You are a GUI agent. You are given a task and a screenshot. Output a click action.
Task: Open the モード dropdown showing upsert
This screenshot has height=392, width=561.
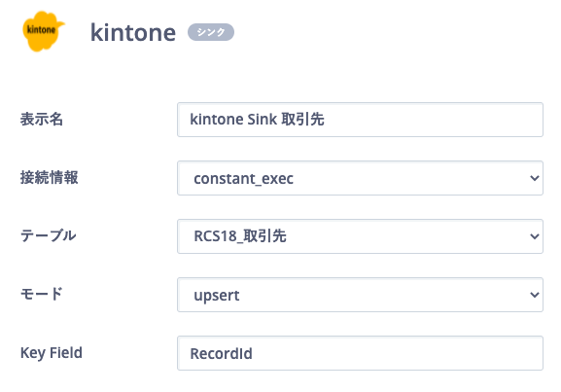click(360, 295)
